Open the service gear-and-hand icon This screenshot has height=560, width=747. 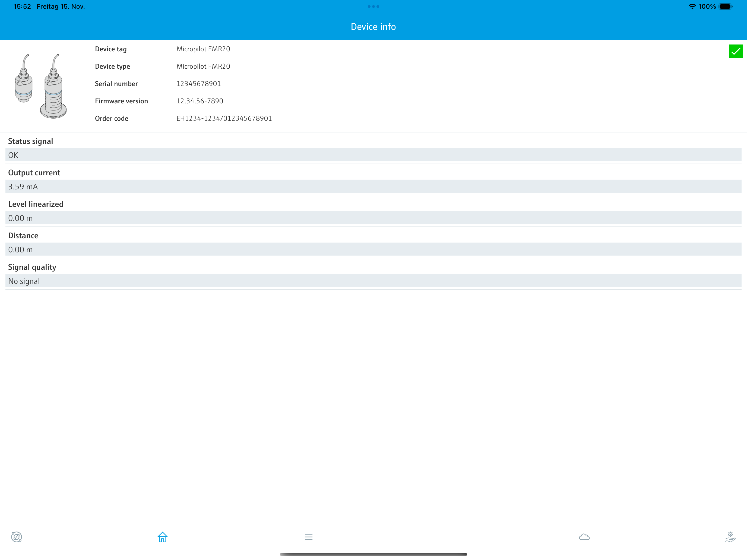coord(730,537)
